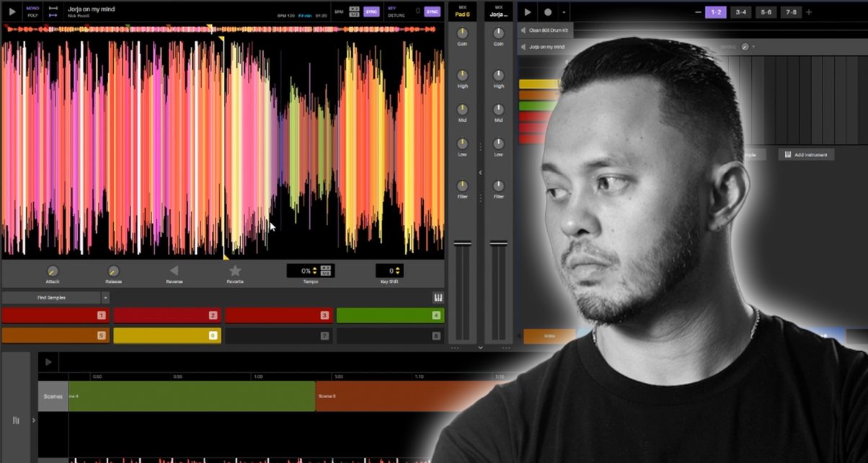This screenshot has width=868, height=463.
Task: Click the Find Samples button
Action: pos(50,298)
